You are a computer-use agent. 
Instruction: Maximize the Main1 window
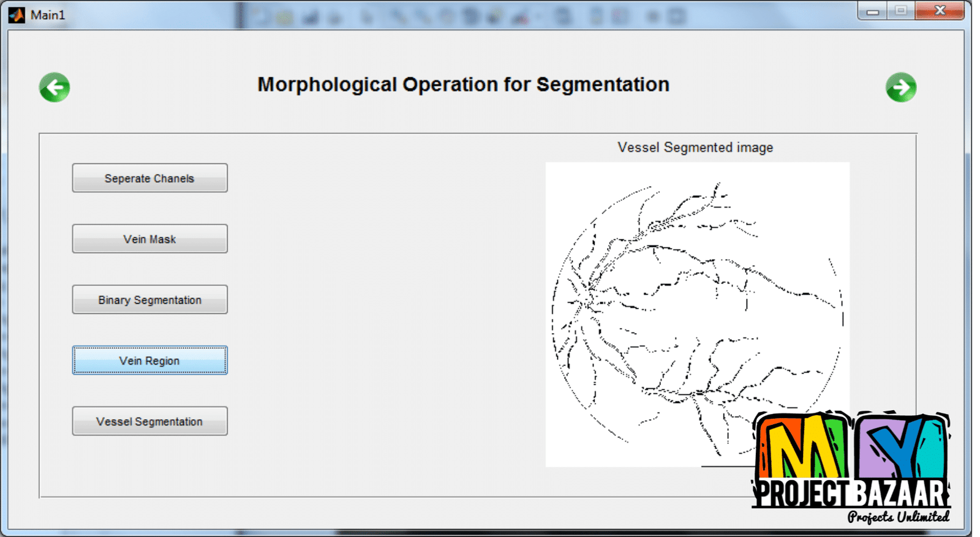pos(900,11)
